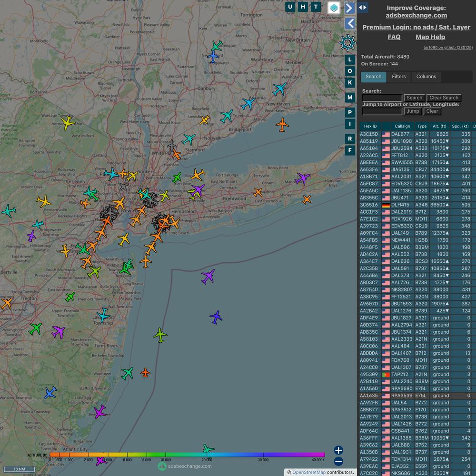Click the small orange aircraft offshore Waretown
Screen dimensions: 476x476
point(145,373)
